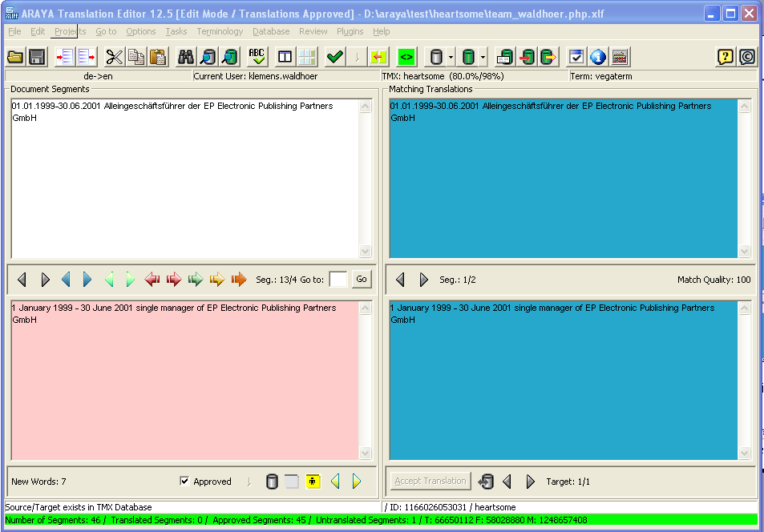Expand the green database dropdown arrow
This screenshot has width=764, height=532.
[x=483, y=58]
